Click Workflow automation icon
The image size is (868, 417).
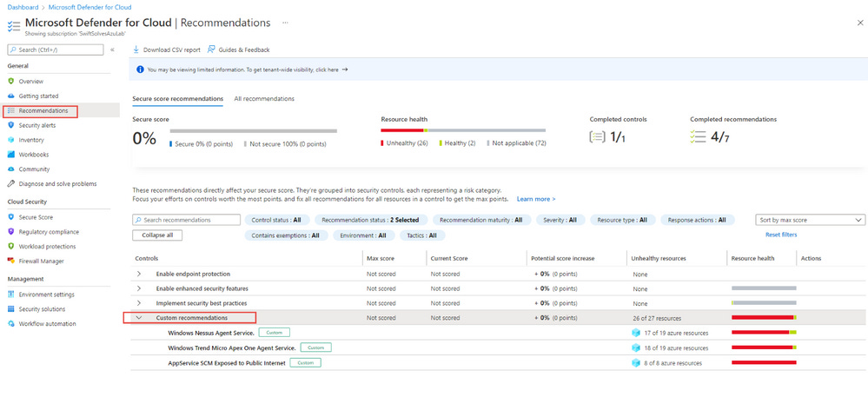pos(11,323)
